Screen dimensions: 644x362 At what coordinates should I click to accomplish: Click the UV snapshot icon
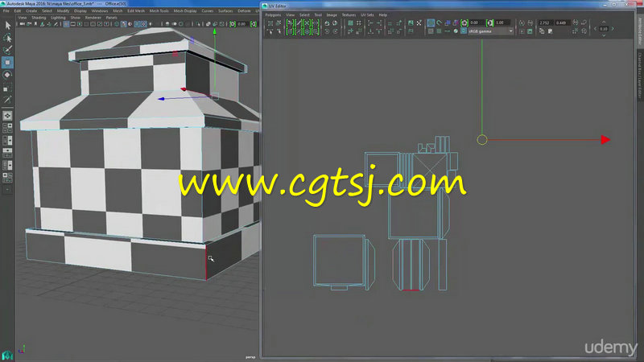tap(530, 31)
